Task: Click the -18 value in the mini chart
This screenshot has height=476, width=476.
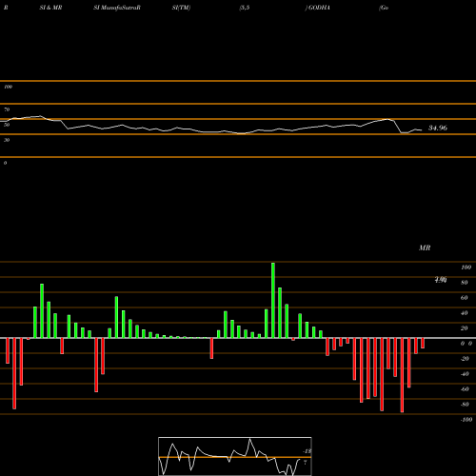Action: point(307,451)
